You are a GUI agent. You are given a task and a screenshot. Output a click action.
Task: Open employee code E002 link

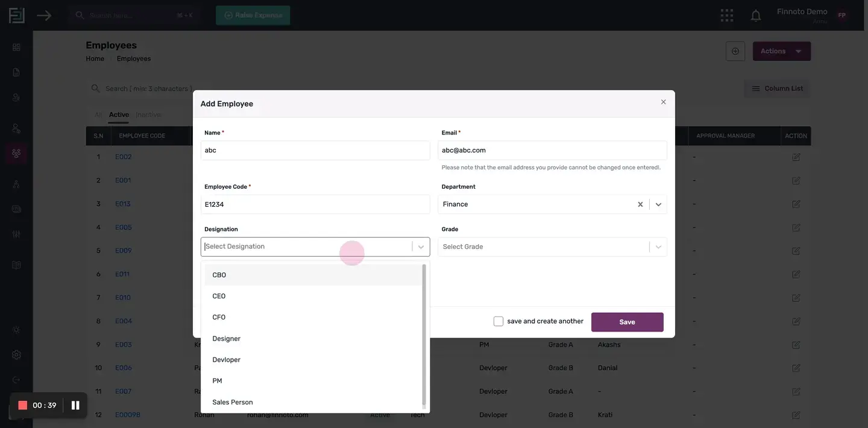[124, 157]
